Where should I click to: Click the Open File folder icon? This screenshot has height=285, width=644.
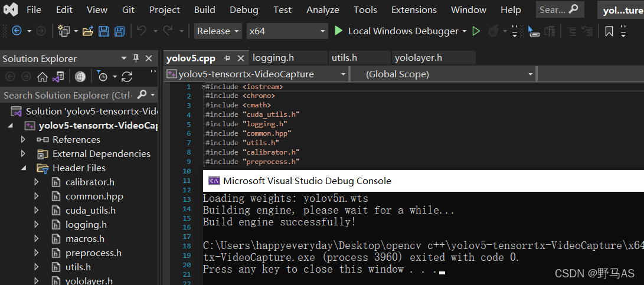tap(88, 31)
